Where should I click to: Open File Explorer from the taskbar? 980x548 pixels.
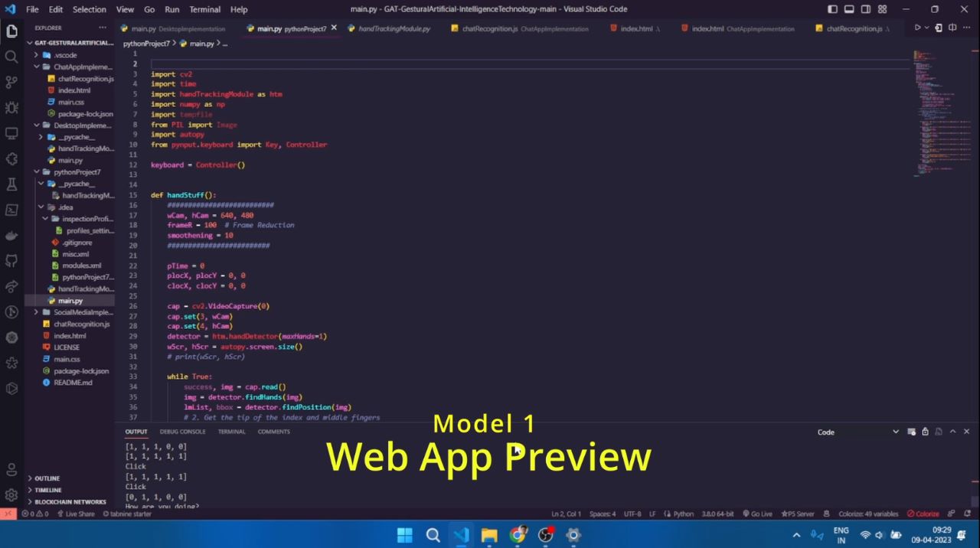pyautogui.click(x=489, y=534)
